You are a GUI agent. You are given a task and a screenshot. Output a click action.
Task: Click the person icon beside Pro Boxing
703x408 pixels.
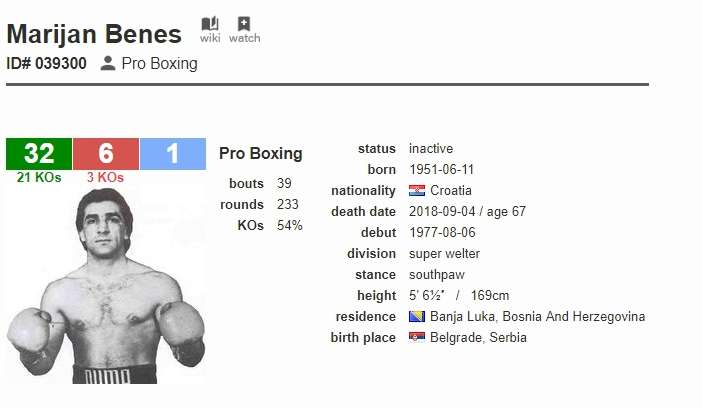[x=109, y=63]
